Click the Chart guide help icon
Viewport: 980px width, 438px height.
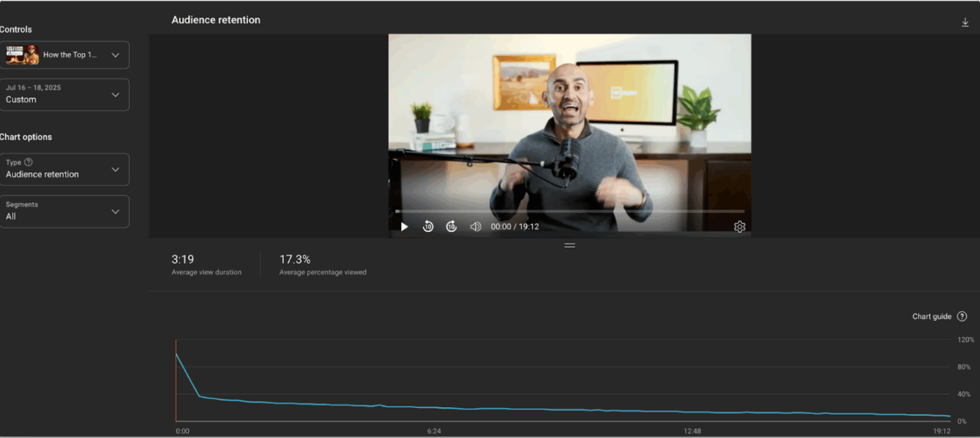tap(962, 317)
